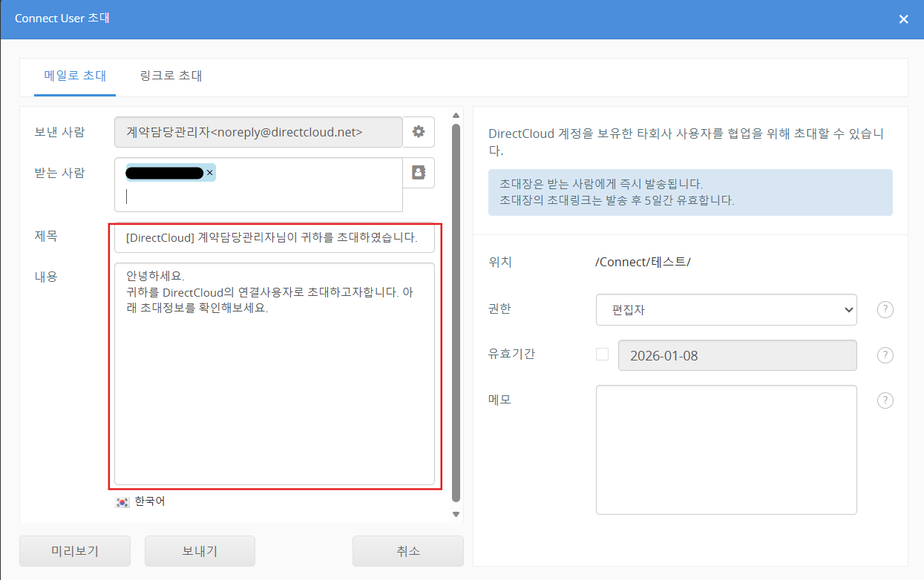Click scrollbar down arrow in form panel
Viewport: 924px width, 580px height.
[x=456, y=514]
